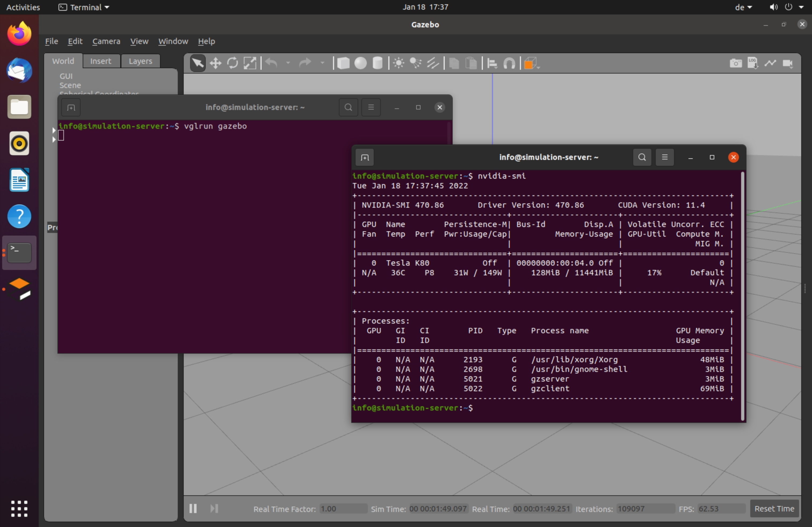
Task: Step the simulation forward once
Action: [x=214, y=508]
